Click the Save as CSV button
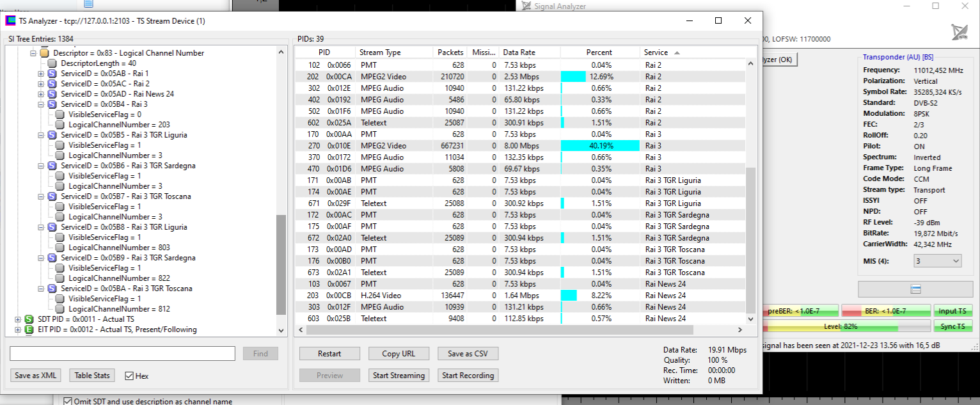 click(x=468, y=354)
